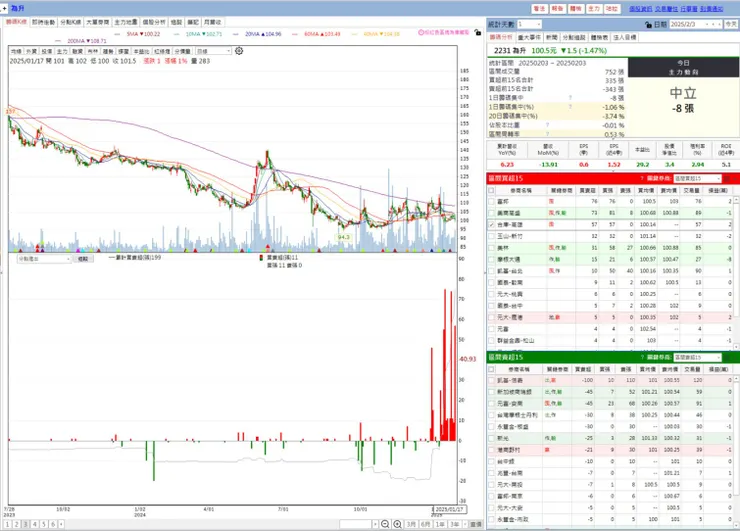
Task: Toggle the date lock icon
Action: [x=648, y=25]
